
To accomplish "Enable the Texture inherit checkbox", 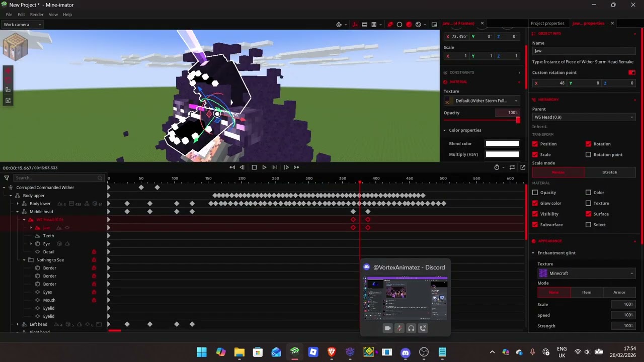I will 588,203.
